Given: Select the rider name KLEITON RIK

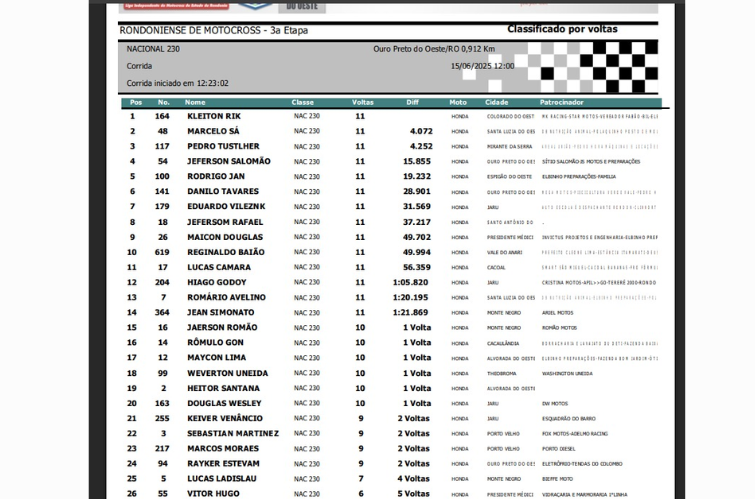Looking at the screenshot, I should coord(213,116).
